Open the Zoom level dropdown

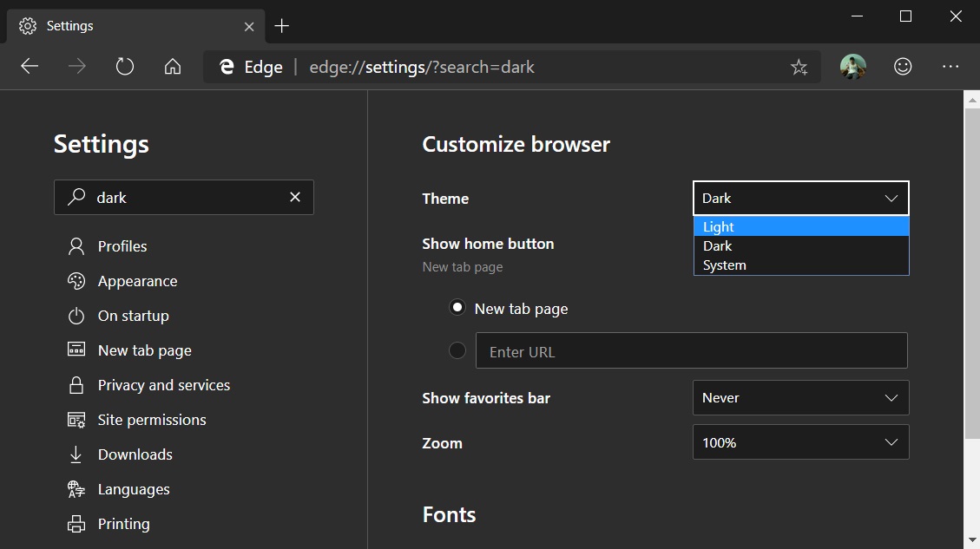(x=799, y=442)
